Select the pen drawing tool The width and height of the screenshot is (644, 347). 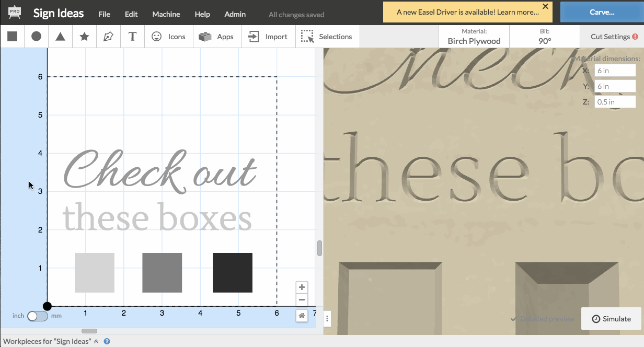pyautogui.click(x=108, y=37)
